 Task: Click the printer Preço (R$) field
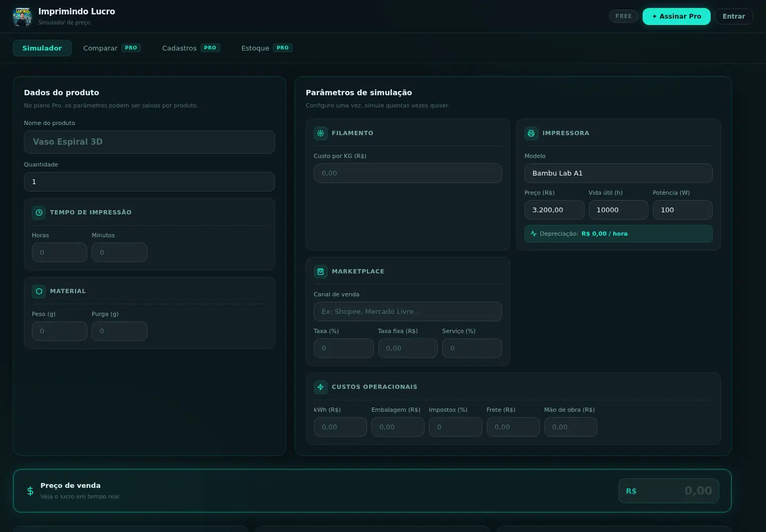554,210
